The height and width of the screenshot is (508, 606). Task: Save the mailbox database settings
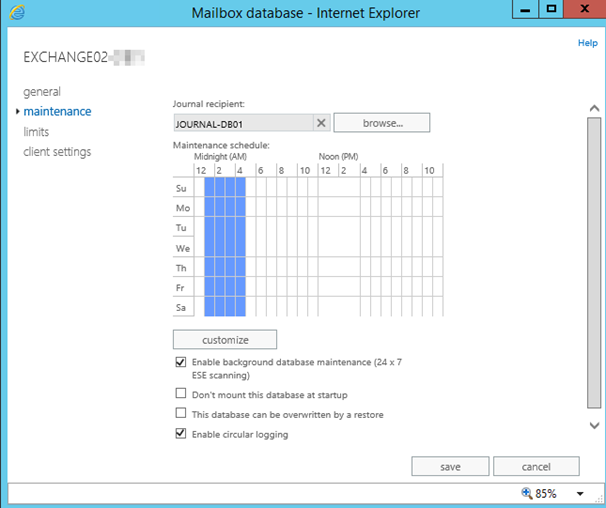[450, 467]
